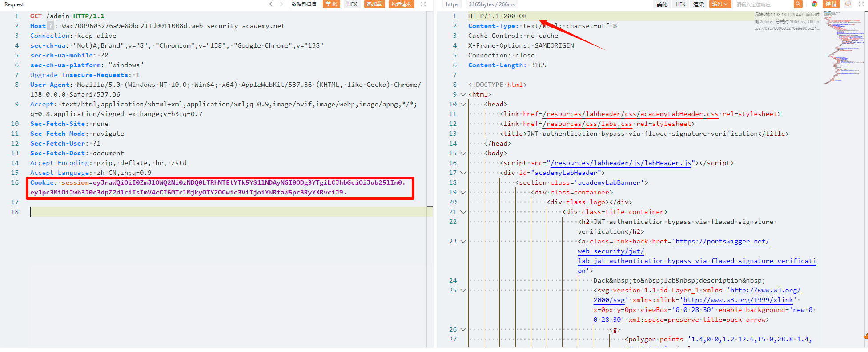Click the X-Frame-Options: SAMEORIGIN header

tap(521, 45)
